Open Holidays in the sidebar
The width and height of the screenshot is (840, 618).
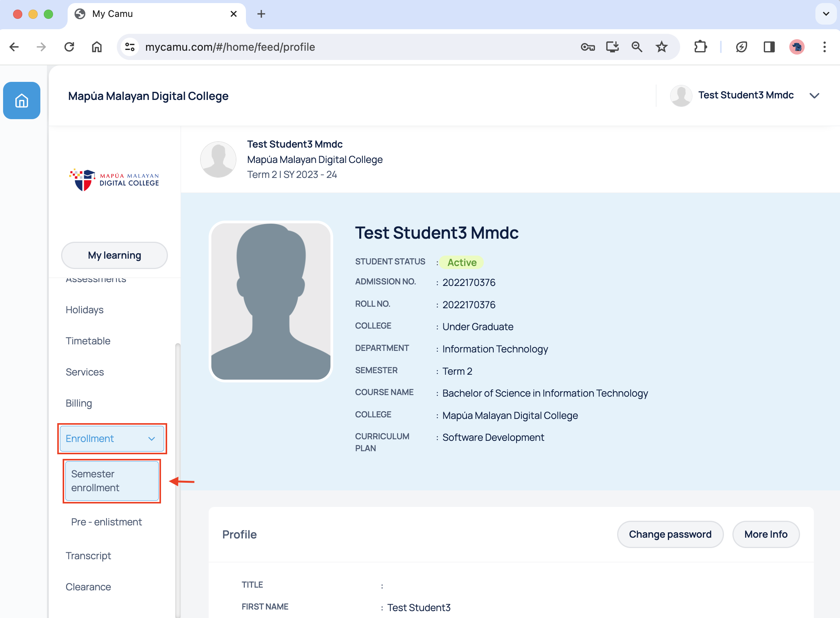coord(85,310)
